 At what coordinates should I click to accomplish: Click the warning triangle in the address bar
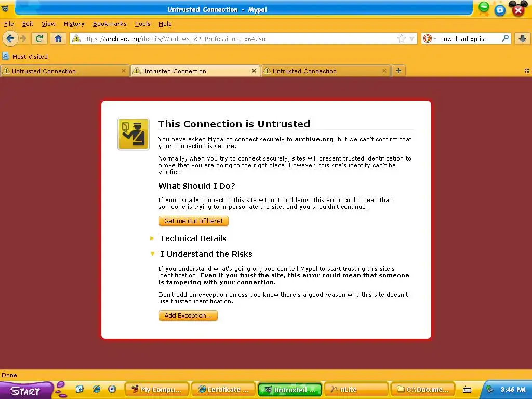(x=76, y=38)
